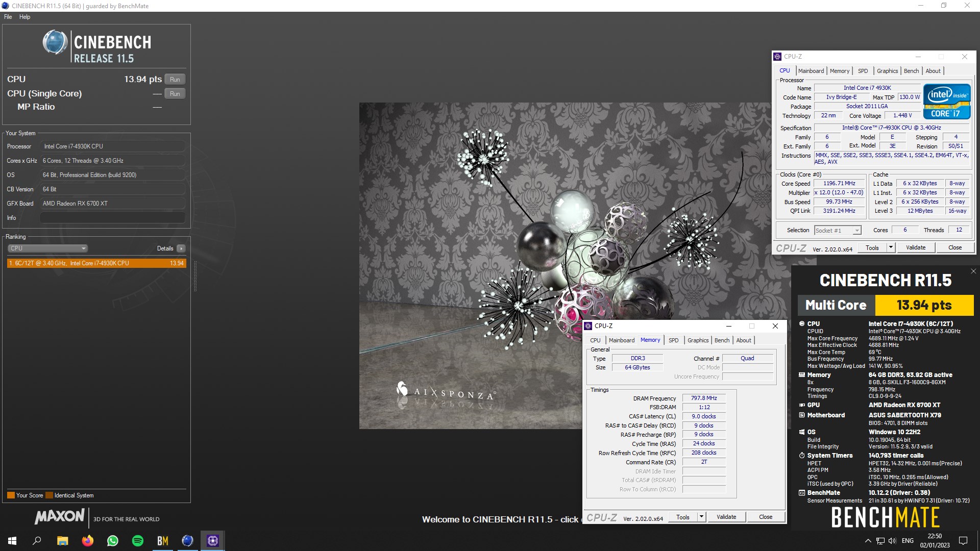980x551 pixels.
Task: Open SPD tab in memory CPU-Z window
Action: pos(674,340)
